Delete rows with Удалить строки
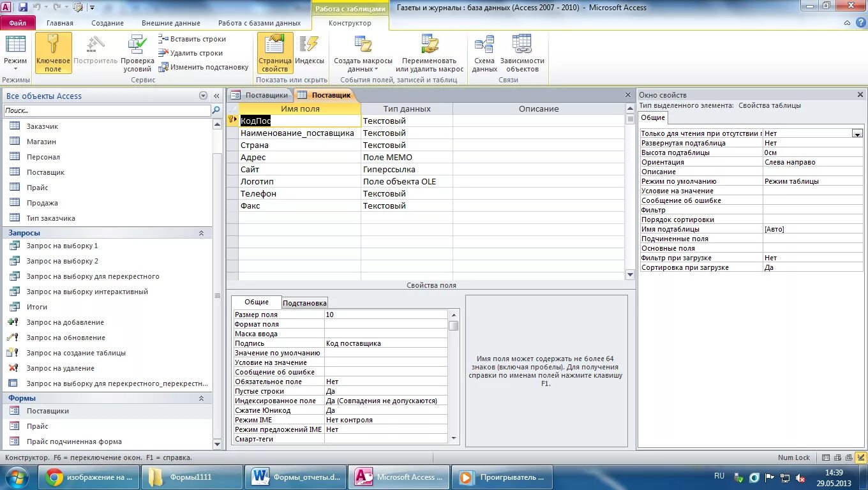 191,53
